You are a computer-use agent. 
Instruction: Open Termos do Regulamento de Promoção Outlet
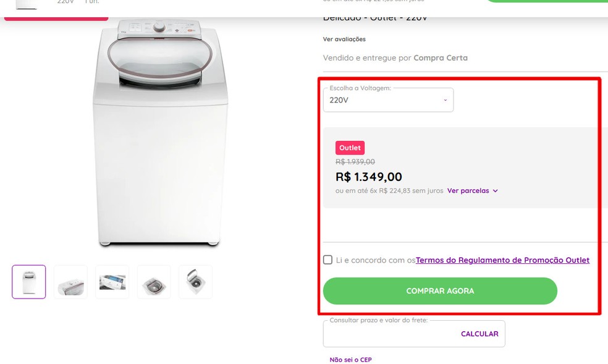502,260
